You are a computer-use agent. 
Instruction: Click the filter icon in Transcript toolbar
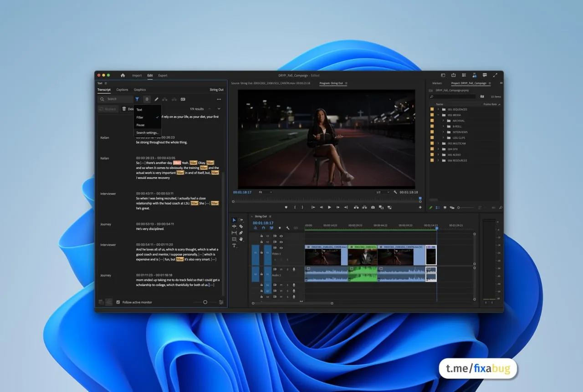(x=137, y=99)
